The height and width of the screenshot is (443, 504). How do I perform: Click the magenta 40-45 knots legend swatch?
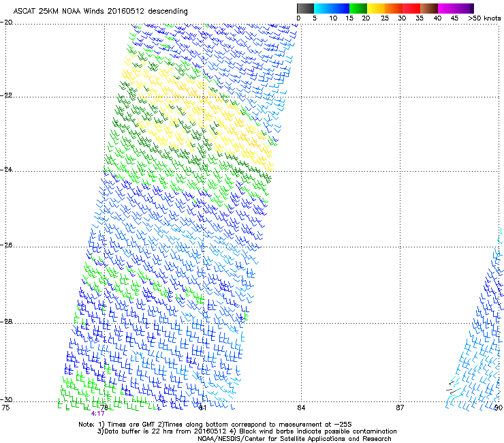[x=447, y=8]
